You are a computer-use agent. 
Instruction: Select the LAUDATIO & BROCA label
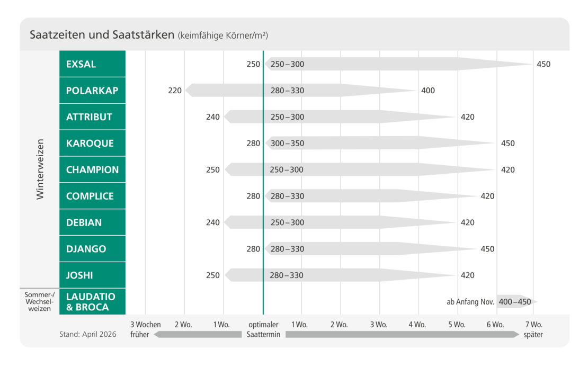pyautogui.click(x=92, y=301)
